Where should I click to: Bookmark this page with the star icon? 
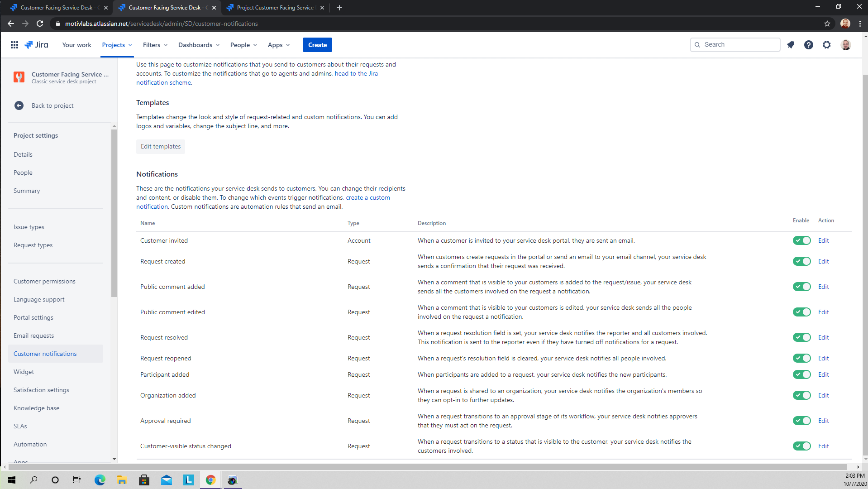(x=827, y=24)
